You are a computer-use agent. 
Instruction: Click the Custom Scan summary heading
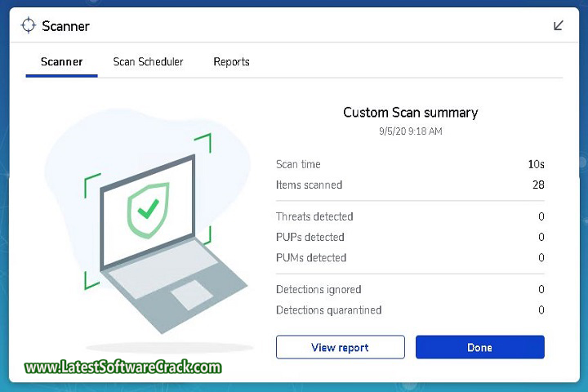tap(410, 113)
